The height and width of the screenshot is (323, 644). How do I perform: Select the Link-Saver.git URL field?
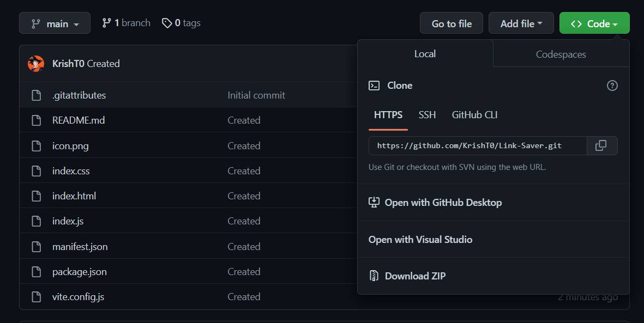[478, 145]
